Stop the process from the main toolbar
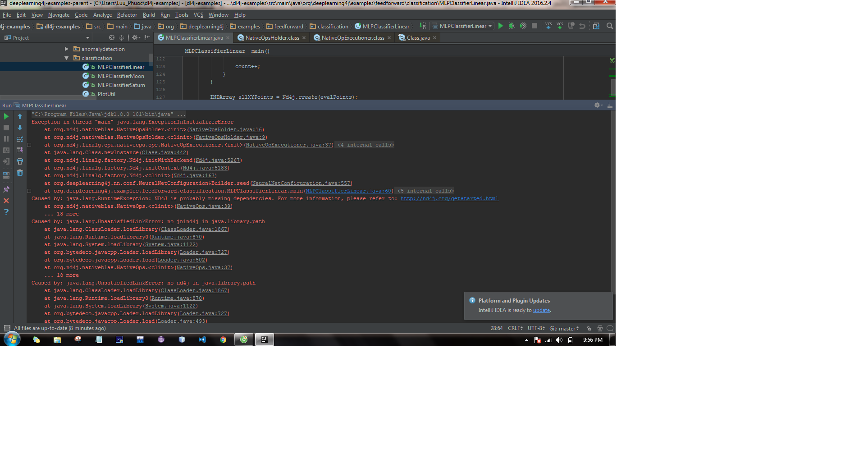 coord(535,26)
